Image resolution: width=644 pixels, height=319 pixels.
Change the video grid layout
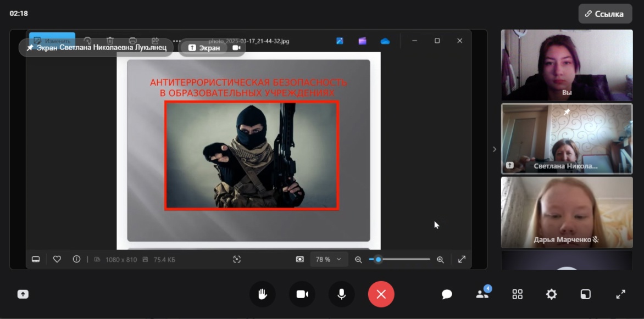click(518, 294)
